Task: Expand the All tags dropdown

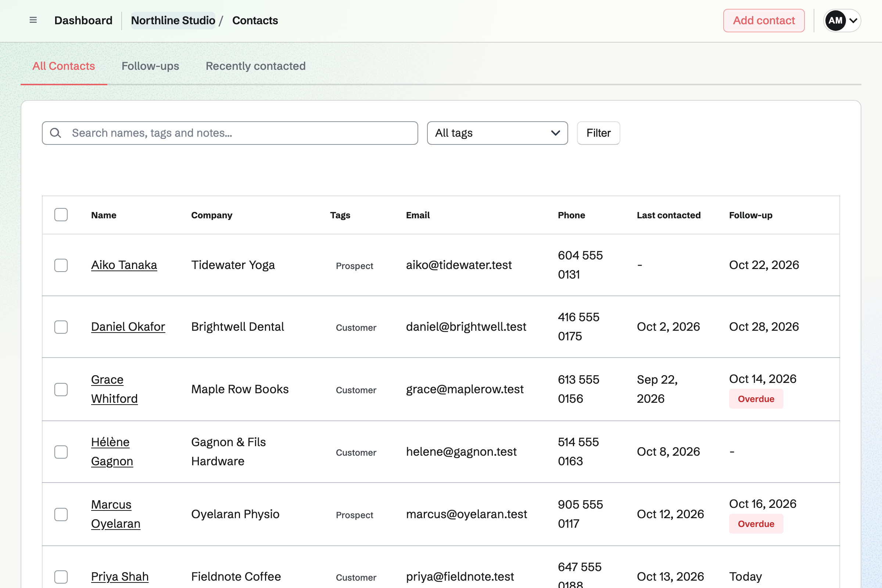Action: 497,133
